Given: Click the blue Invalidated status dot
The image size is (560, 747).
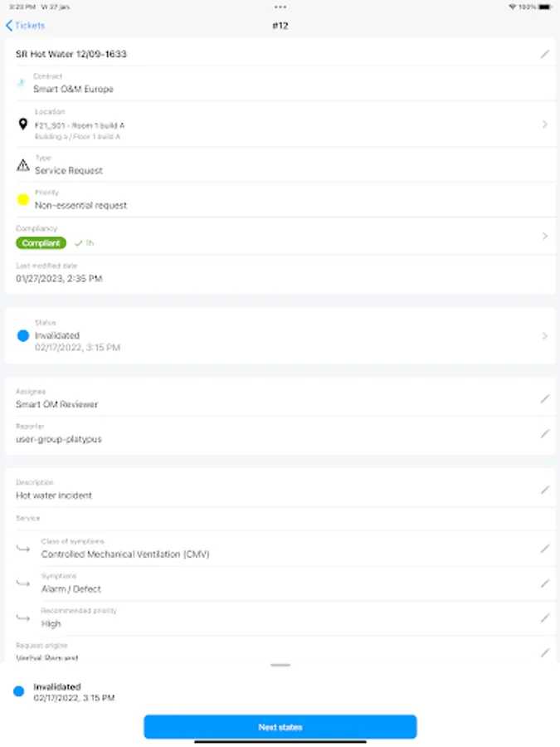Looking at the screenshot, I should [x=22, y=335].
